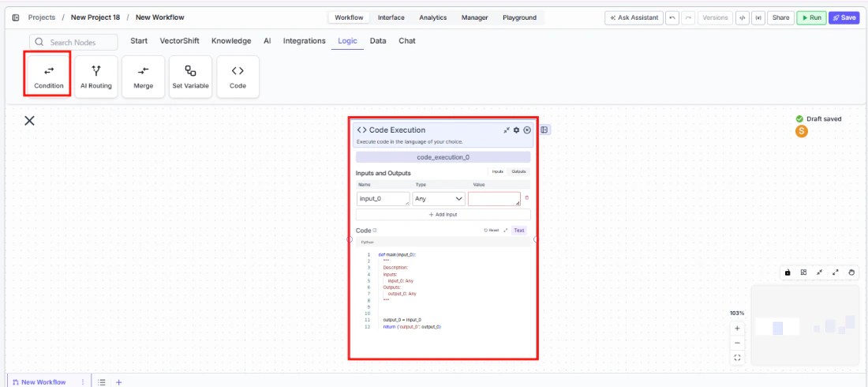Run the workflow
The image size is (868, 387).
pyautogui.click(x=811, y=17)
